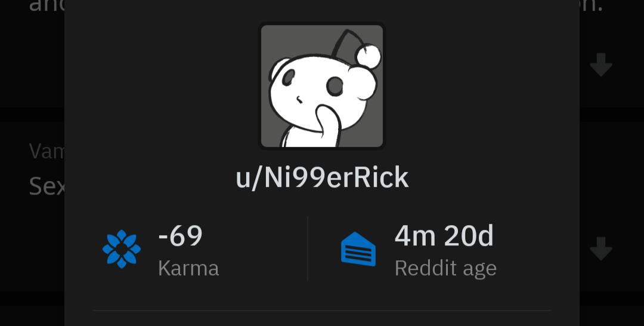This screenshot has height=326, width=644.
Task: Open the profile via the username text
Action: 322,178
